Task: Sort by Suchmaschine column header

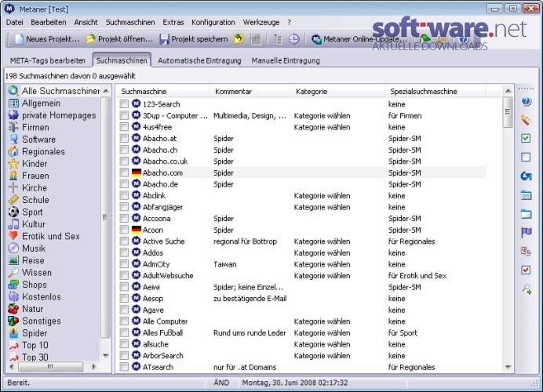Action: [162, 92]
